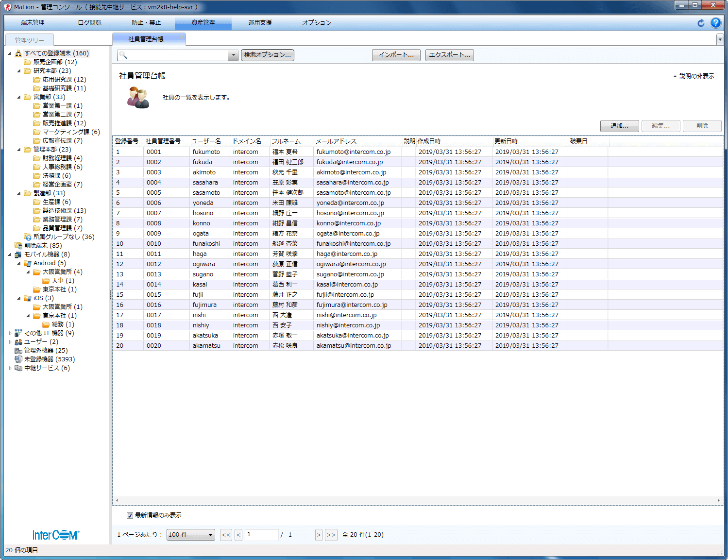Viewport: 728px width, 560px height.
Task: Click the 追加 button
Action: pyautogui.click(x=619, y=126)
